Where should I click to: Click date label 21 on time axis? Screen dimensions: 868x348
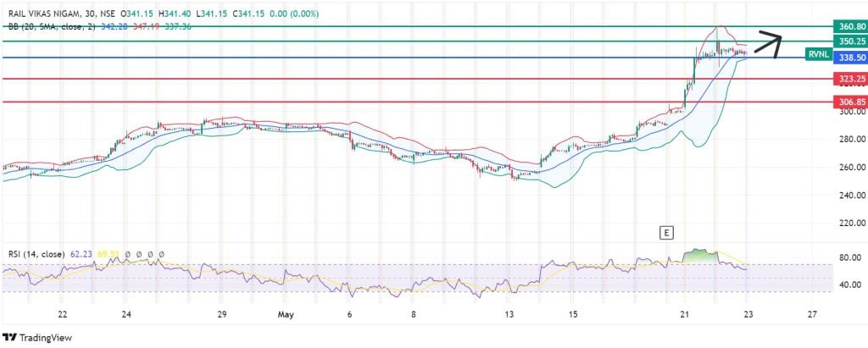point(684,315)
